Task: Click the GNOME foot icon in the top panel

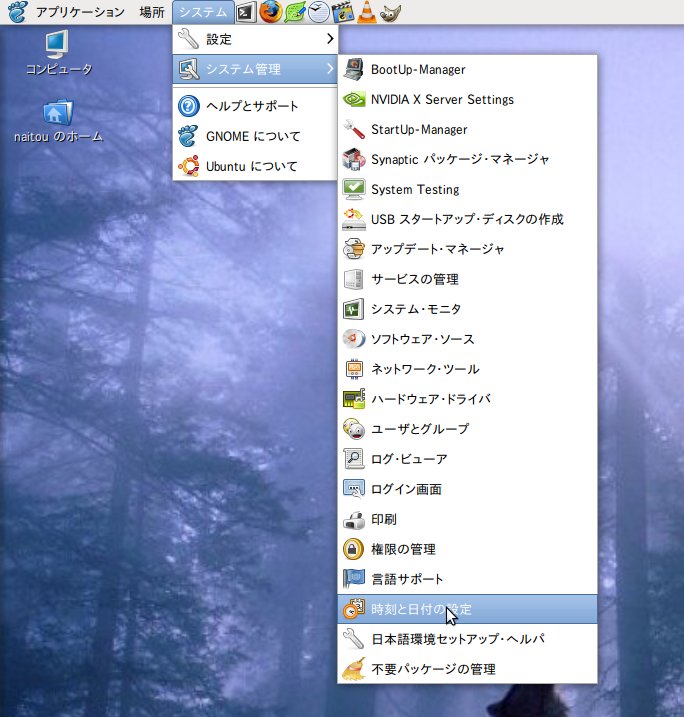Action: 17,11
